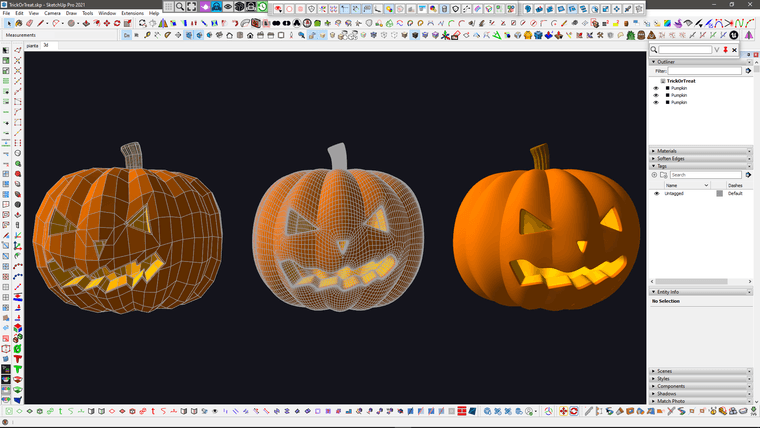Toggle visibility of the third Pumpkin

(656, 102)
